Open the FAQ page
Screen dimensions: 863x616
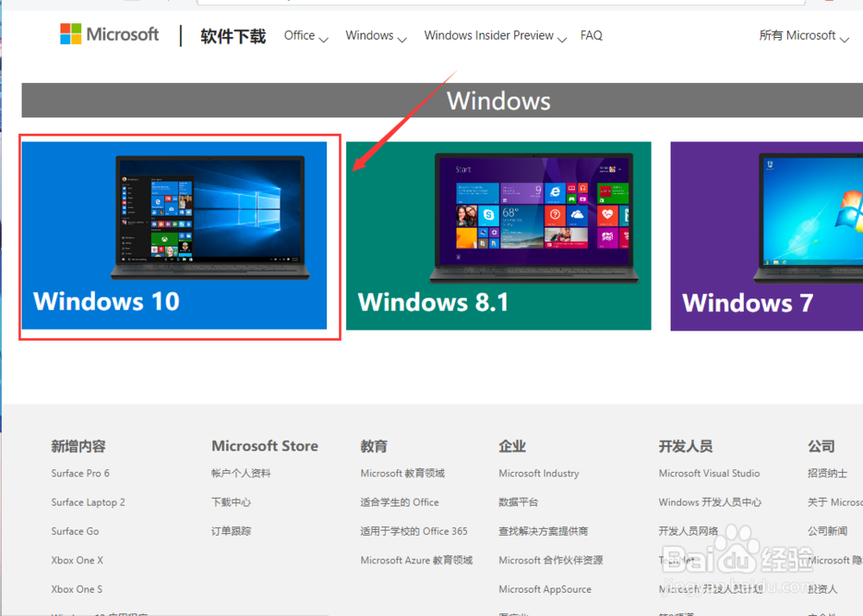(x=591, y=35)
